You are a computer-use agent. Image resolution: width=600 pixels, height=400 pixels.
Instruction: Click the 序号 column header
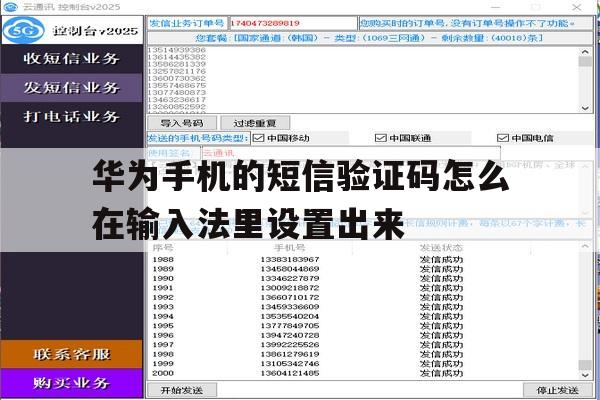coord(163,248)
